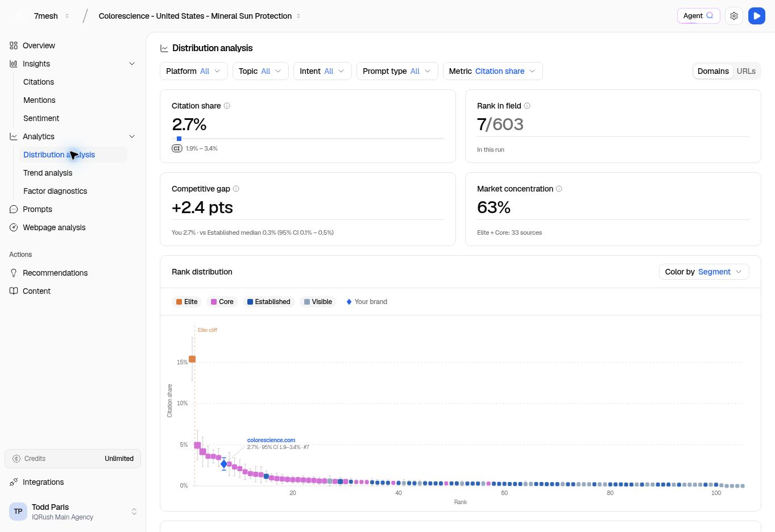Open Webpage analysis link
The image size is (775, 532).
[x=54, y=227]
